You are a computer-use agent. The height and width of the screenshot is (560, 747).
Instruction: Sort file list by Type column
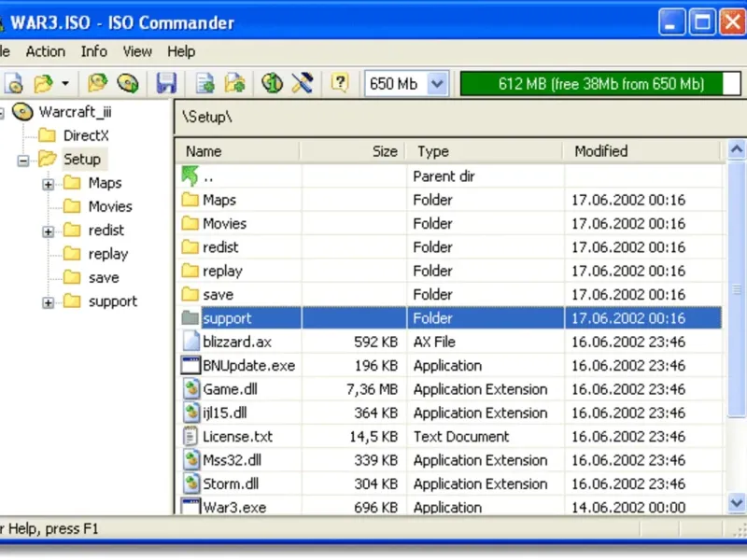(x=484, y=151)
